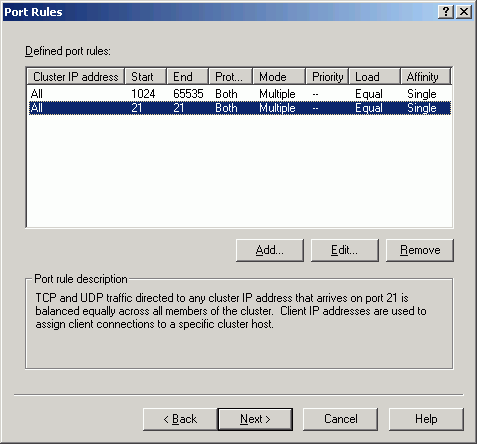Click the Affinity column header
Viewport: 477px width, 444px height.
pyautogui.click(x=426, y=77)
